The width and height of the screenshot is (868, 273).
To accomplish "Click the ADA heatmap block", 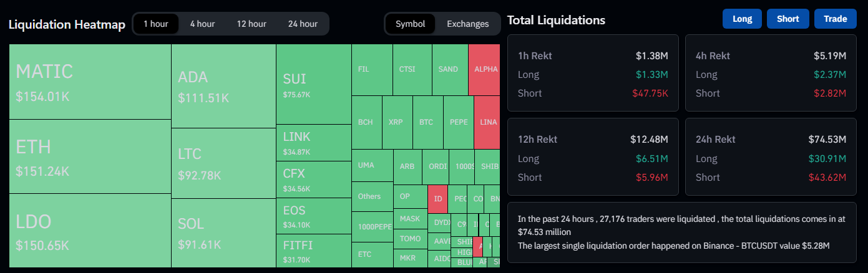I will (x=223, y=86).
